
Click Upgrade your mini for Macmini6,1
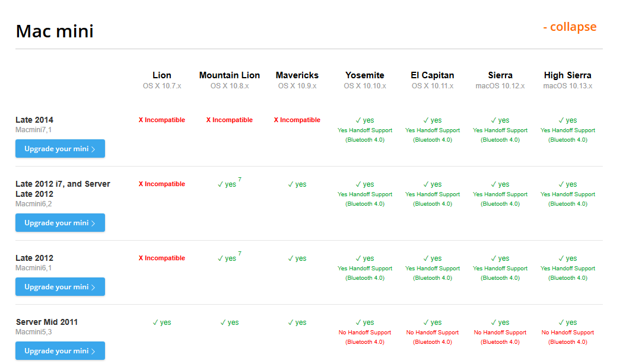(x=60, y=287)
